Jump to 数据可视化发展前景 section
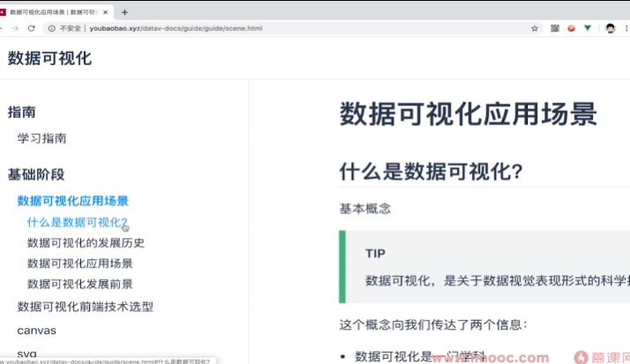 click(80, 284)
